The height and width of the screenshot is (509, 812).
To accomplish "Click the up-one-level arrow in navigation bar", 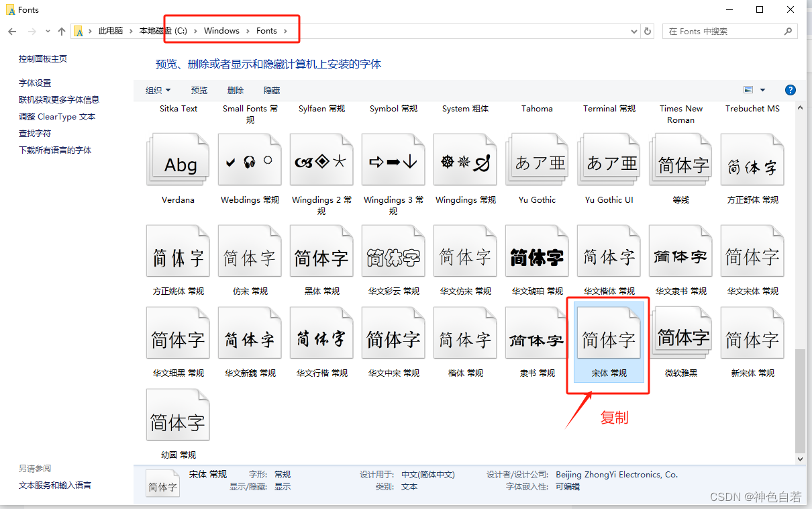I will (x=61, y=31).
